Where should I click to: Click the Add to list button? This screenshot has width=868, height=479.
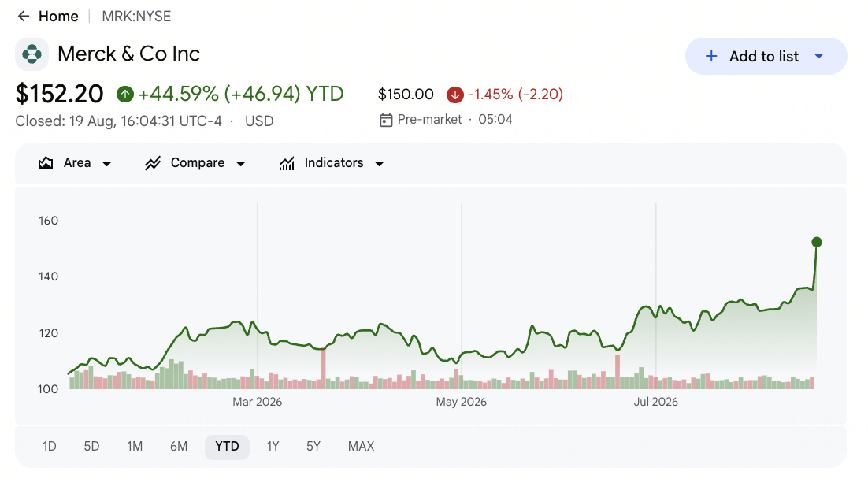tap(766, 56)
